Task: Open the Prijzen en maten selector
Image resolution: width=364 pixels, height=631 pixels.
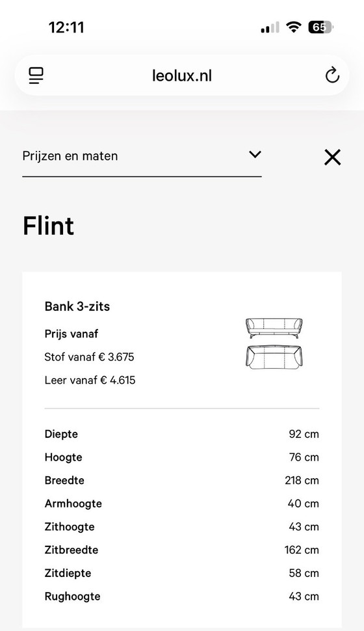Action: click(142, 156)
